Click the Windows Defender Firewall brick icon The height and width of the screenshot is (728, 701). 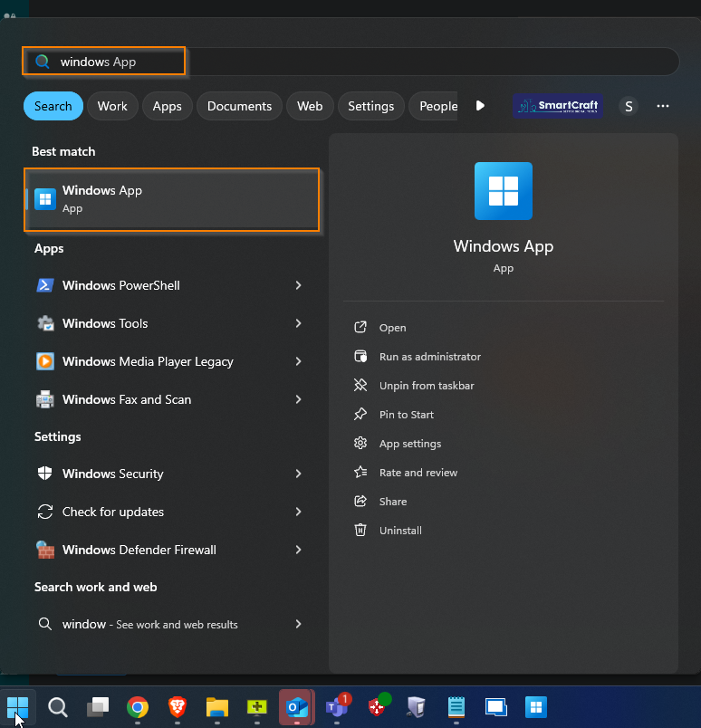pyautogui.click(x=45, y=550)
